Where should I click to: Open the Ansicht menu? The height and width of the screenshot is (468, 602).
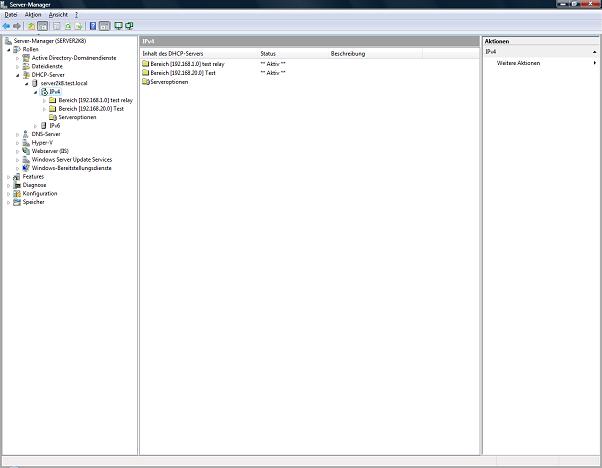[x=58, y=15]
